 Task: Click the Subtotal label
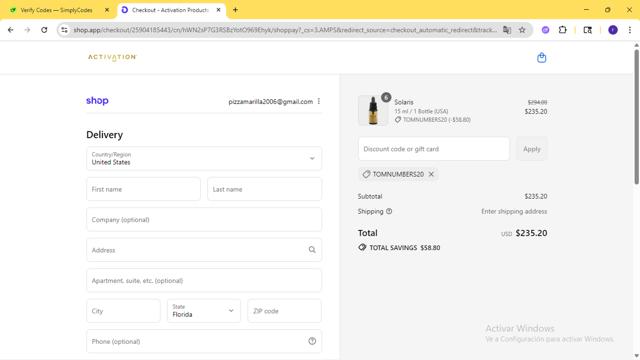tap(370, 196)
